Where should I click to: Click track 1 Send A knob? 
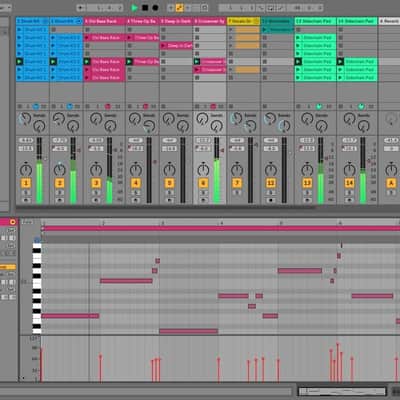(24, 118)
